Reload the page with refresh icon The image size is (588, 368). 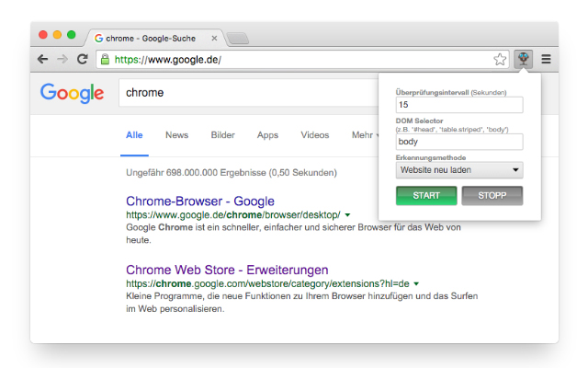(x=83, y=59)
